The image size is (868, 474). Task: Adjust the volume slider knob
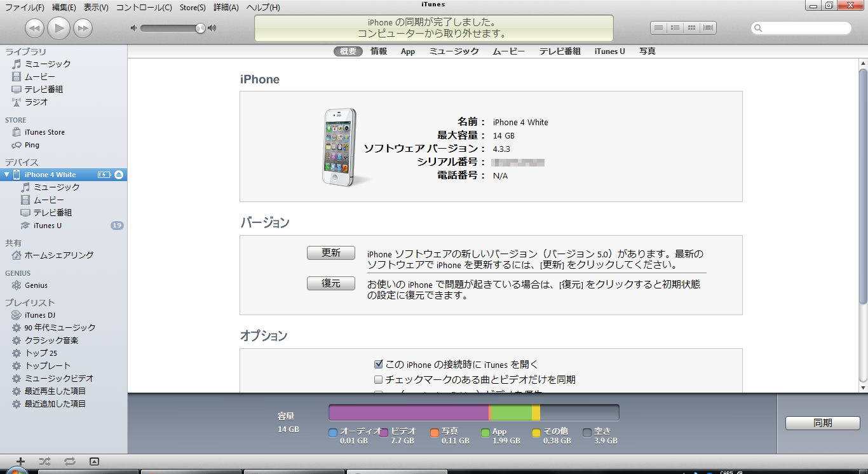[x=200, y=28]
